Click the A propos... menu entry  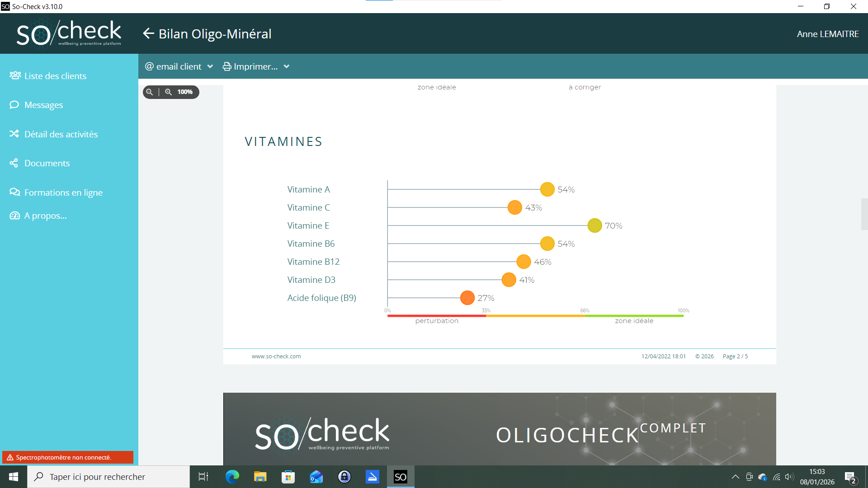click(45, 216)
